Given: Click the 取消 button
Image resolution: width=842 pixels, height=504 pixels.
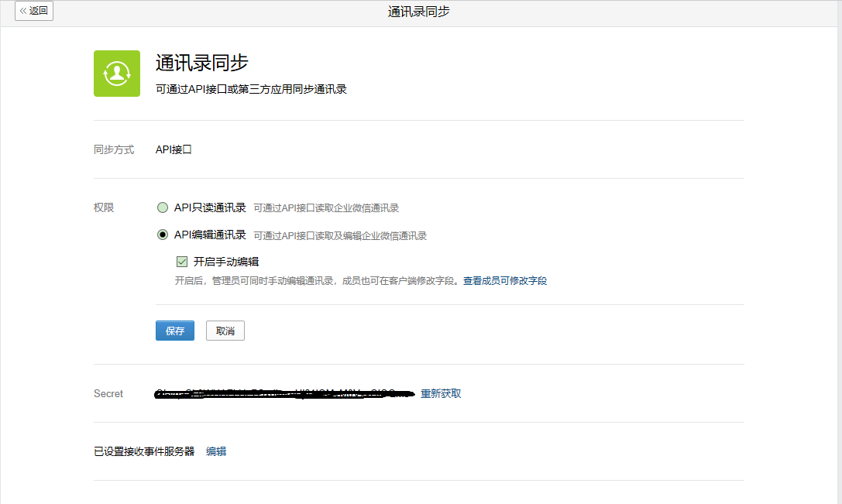Looking at the screenshot, I should pos(225,331).
